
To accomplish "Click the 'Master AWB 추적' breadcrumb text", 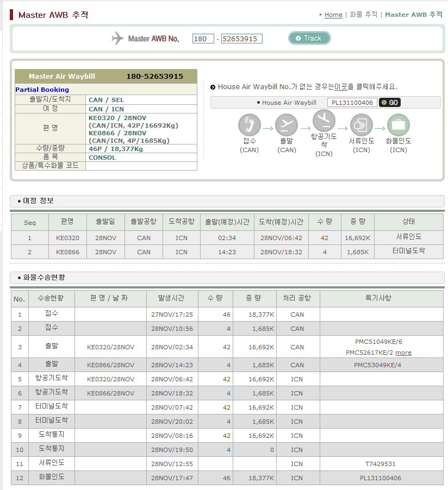I will (x=414, y=15).
